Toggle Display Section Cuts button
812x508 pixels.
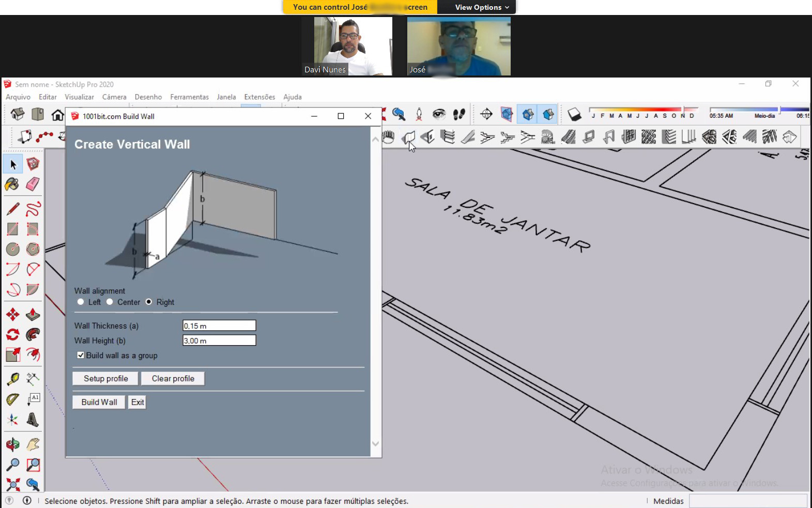528,114
